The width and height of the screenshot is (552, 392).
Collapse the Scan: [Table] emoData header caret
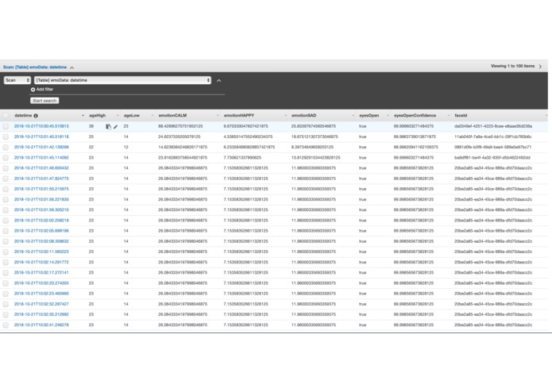point(71,67)
